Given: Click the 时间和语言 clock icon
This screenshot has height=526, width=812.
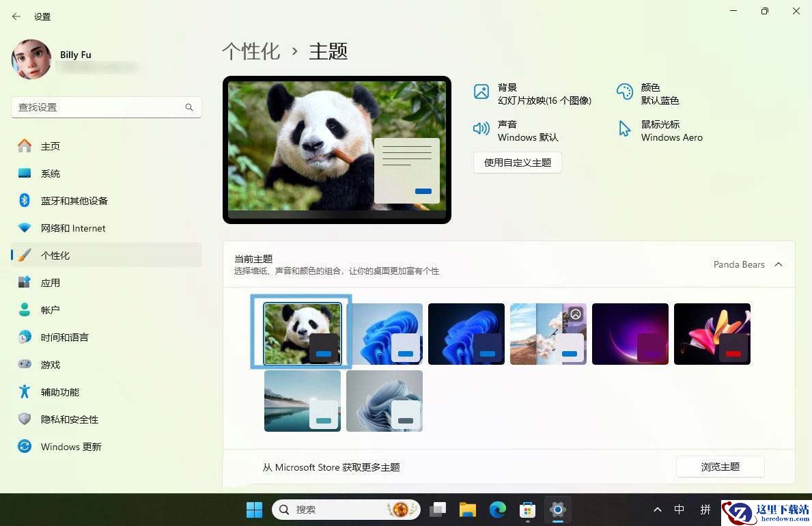Looking at the screenshot, I should pyautogui.click(x=25, y=337).
